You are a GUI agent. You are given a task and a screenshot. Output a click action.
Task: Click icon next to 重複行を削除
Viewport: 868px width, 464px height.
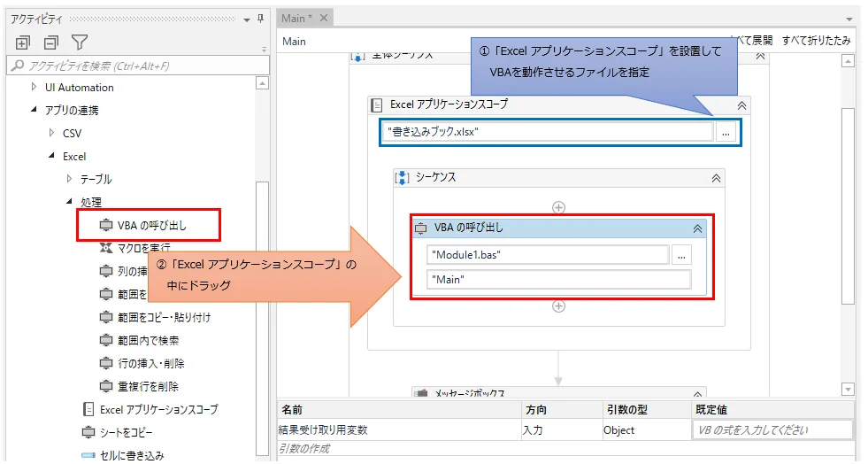pos(105,386)
